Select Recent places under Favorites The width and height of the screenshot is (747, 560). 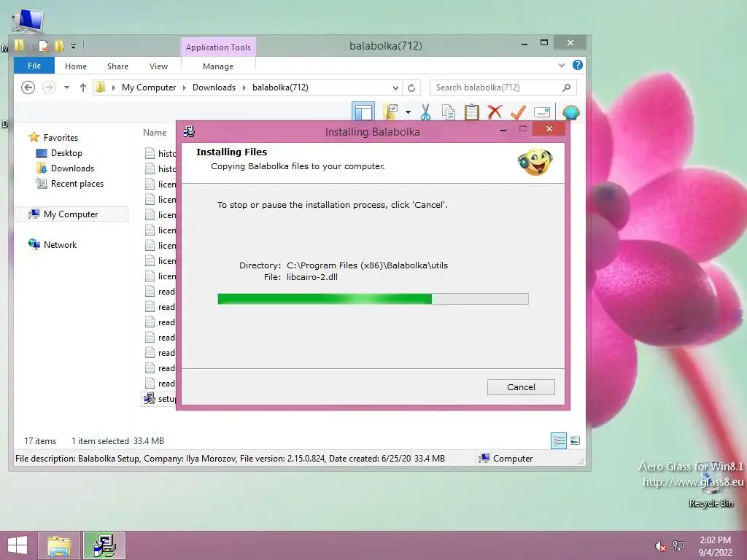pos(69,183)
